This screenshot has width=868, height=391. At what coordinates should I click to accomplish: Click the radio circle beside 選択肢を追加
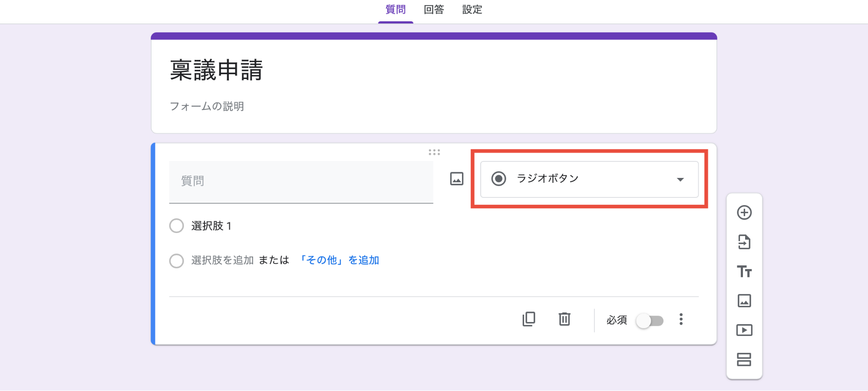pyautogui.click(x=177, y=261)
